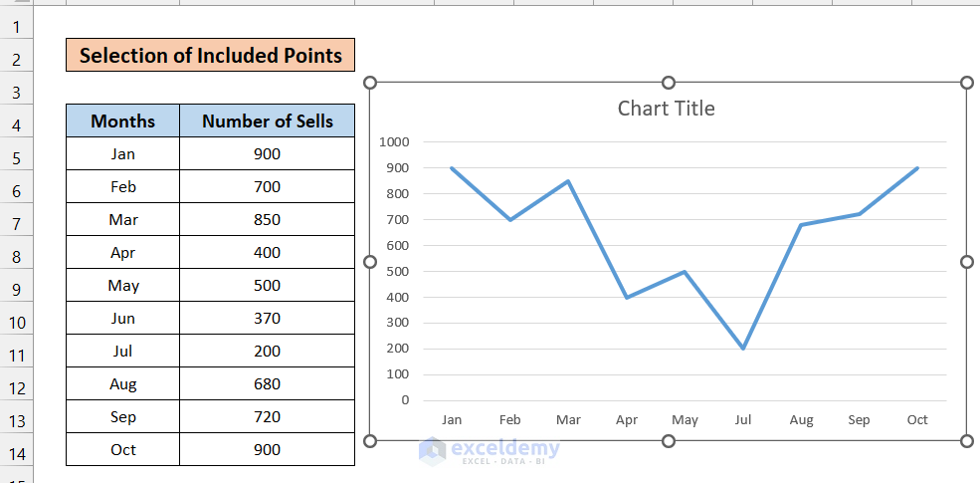Viewport: 980px width, 483px height.
Task: Click the bottom-right chart resize handle
Action: tap(967, 441)
